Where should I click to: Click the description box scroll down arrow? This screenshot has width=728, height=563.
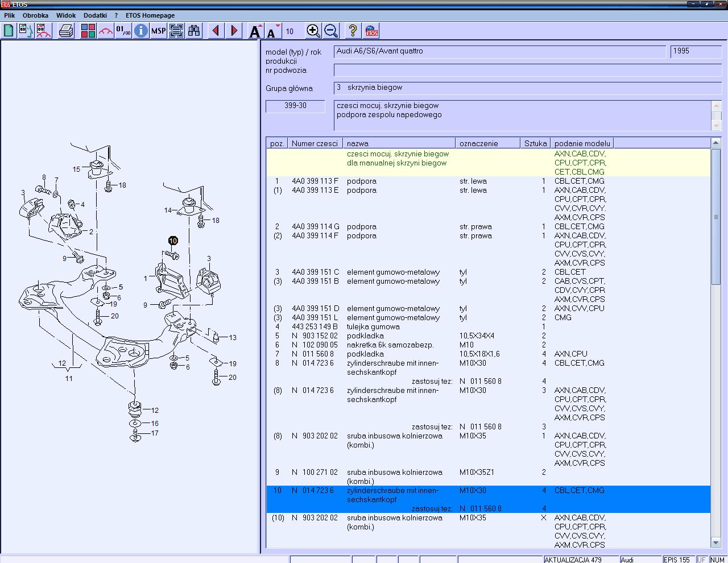point(717,125)
